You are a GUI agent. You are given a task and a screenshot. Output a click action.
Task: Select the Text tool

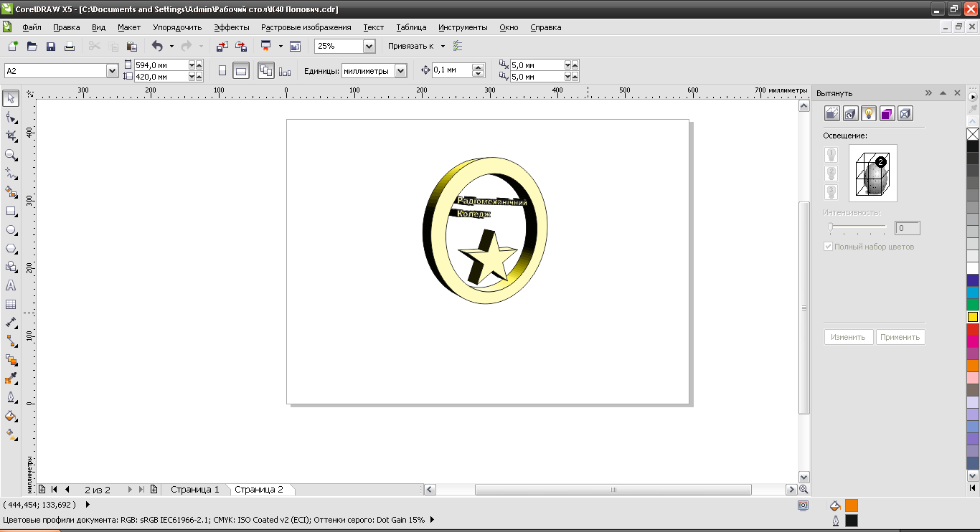pyautogui.click(x=11, y=285)
